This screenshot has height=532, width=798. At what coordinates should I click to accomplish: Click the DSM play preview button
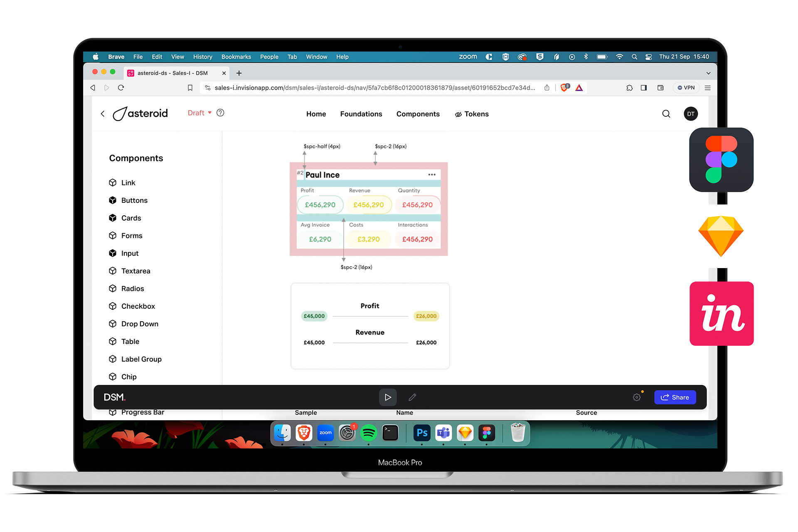coord(388,397)
